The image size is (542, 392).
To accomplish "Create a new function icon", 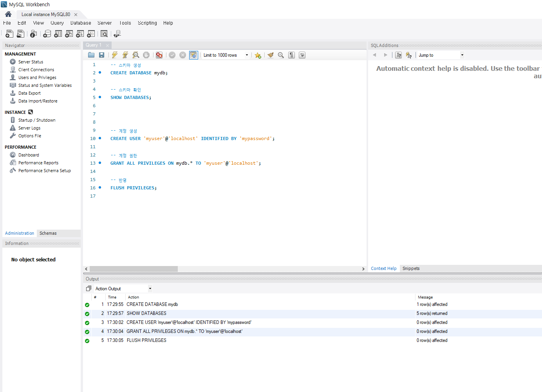I will (91, 34).
